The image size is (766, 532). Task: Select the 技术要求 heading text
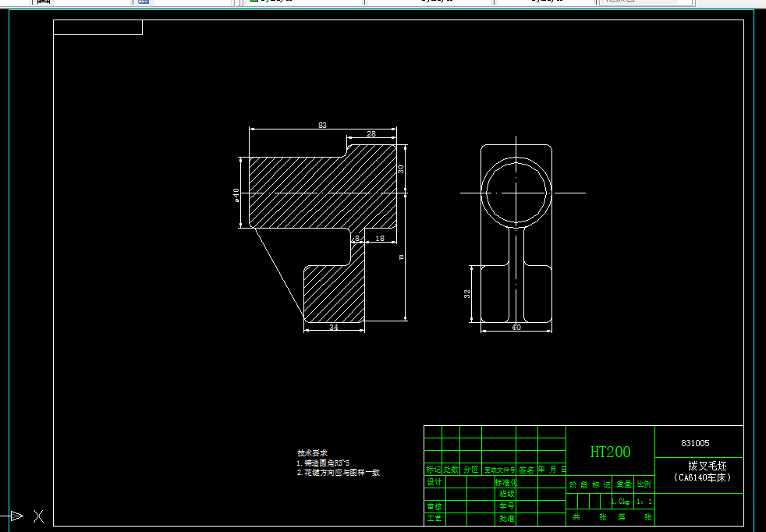312,453
